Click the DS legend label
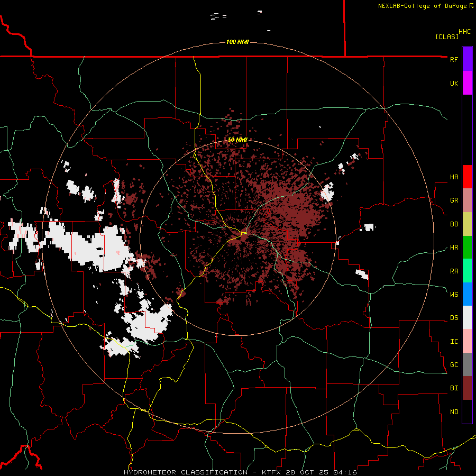The width and height of the screenshot is (476, 476). tap(454, 318)
